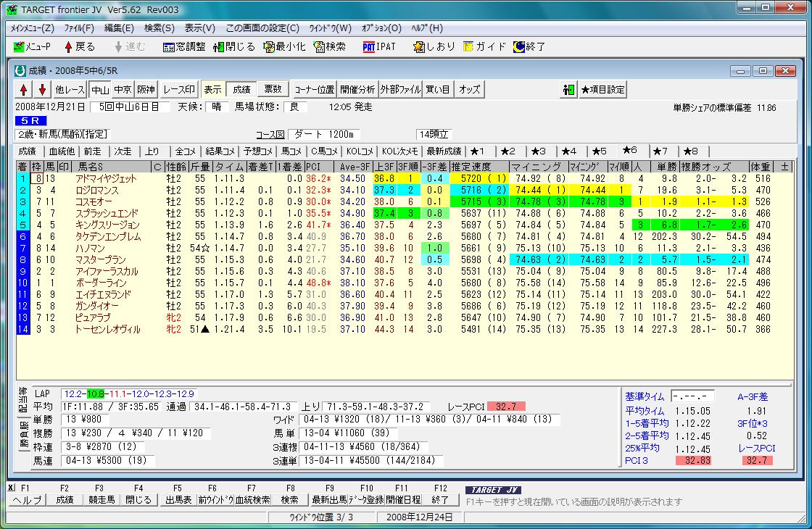Click the 窓調整 window adjust icon
This screenshot has width=812, height=529.
click(x=169, y=46)
